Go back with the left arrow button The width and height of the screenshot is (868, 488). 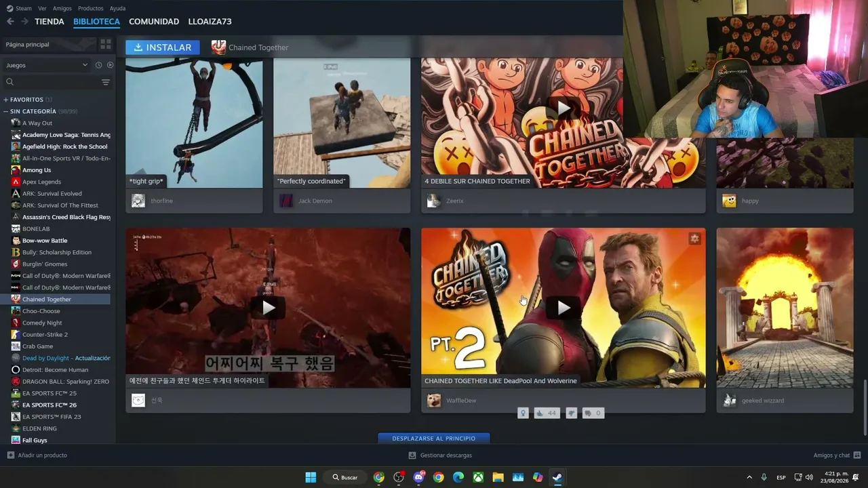(x=10, y=22)
